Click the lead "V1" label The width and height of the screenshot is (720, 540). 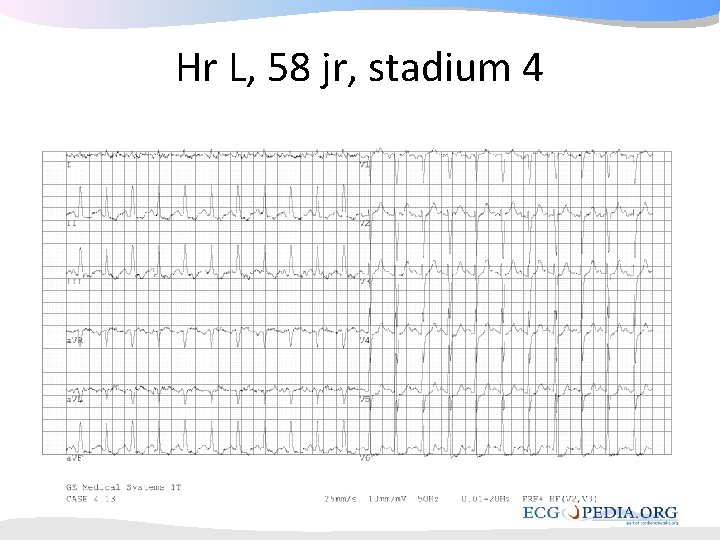365,165
